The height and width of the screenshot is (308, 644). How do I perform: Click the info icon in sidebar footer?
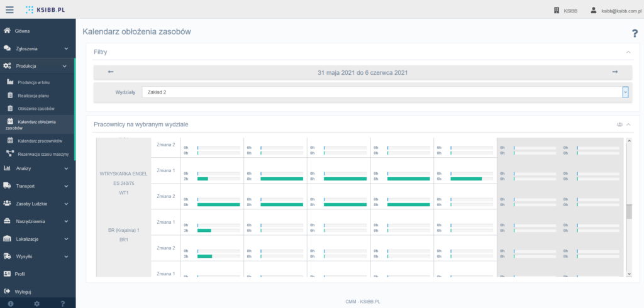[11, 304]
